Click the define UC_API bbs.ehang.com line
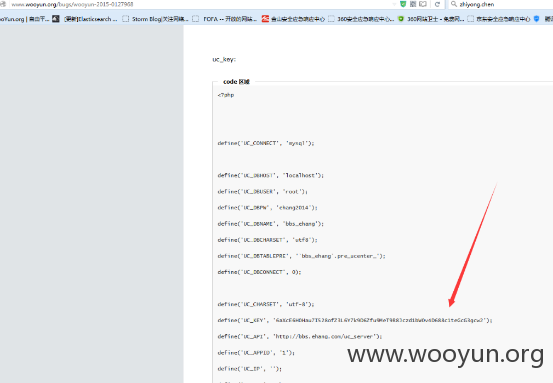This screenshot has height=383, width=553. coord(300,337)
